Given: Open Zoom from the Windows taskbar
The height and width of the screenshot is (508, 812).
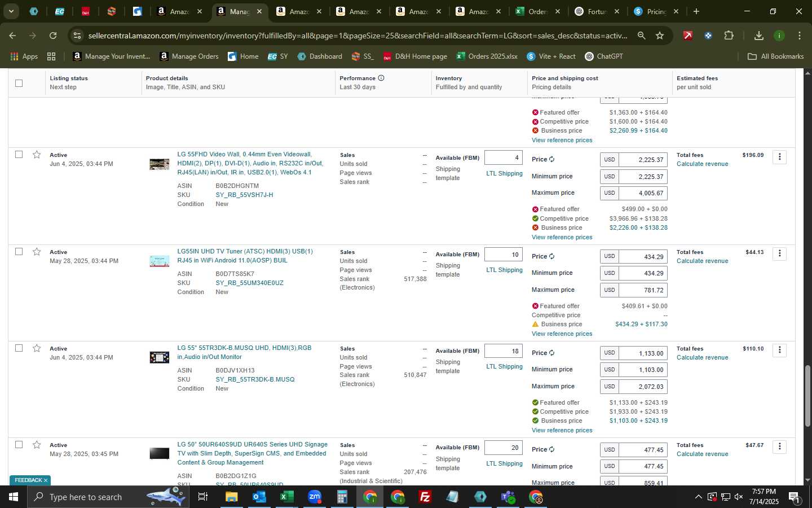Looking at the screenshot, I should click(x=314, y=497).
